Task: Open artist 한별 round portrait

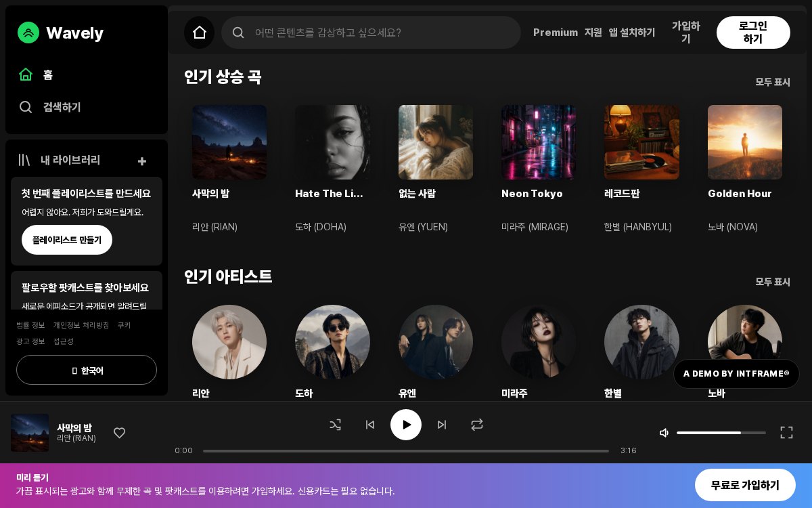Action: [x=641, y=342]
